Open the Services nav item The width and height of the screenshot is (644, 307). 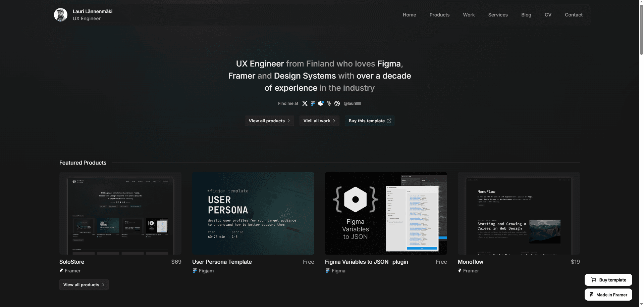pos(498,15)
